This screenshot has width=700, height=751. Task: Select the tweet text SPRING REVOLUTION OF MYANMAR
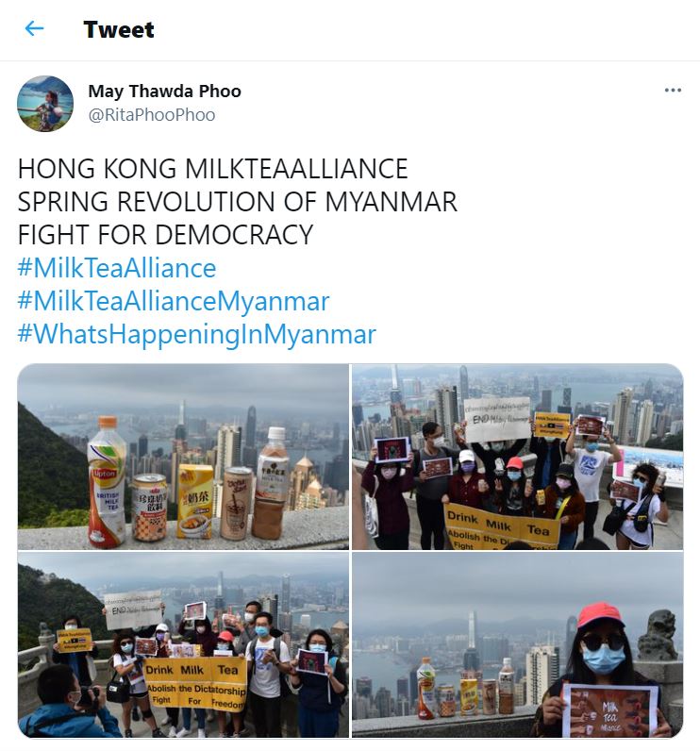click(238, 202)
